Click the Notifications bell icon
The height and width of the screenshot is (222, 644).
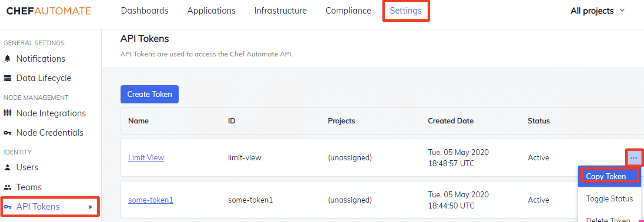pyautogui.click(x=8, y=58)
